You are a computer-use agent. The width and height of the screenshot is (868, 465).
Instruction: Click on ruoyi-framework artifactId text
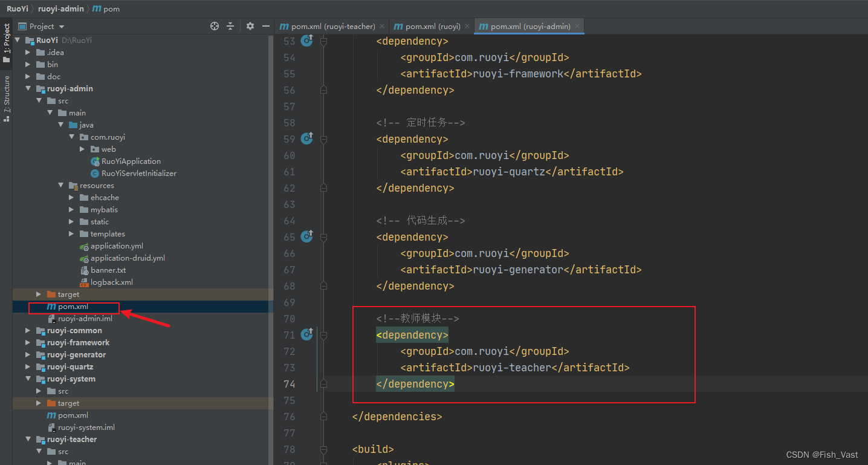(518, 74)
